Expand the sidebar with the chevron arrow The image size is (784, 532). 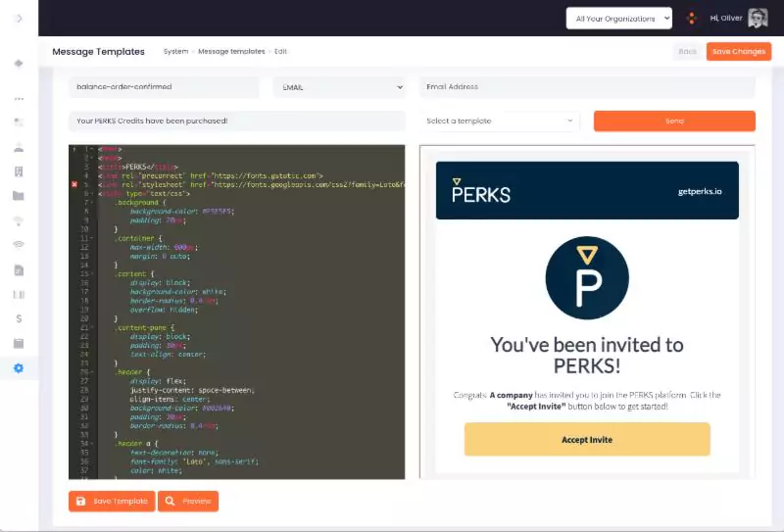19,19
